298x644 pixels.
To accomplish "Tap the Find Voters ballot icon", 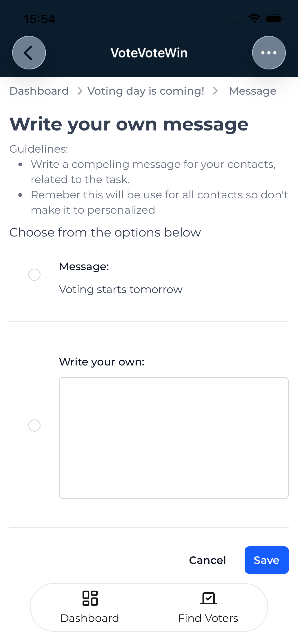I will tap(208, 598).
